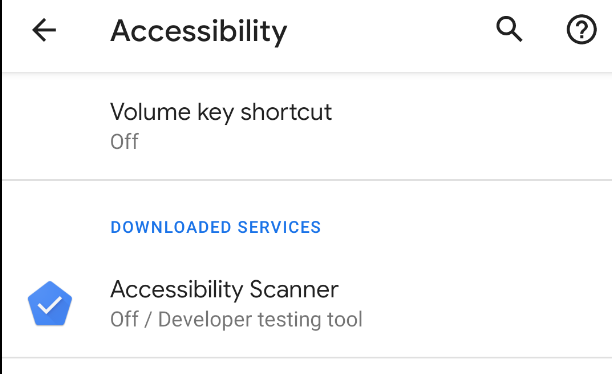612x374 pixels.
Task: Search settings using the top bar magnifier
Action: click(x=509, y=29)
